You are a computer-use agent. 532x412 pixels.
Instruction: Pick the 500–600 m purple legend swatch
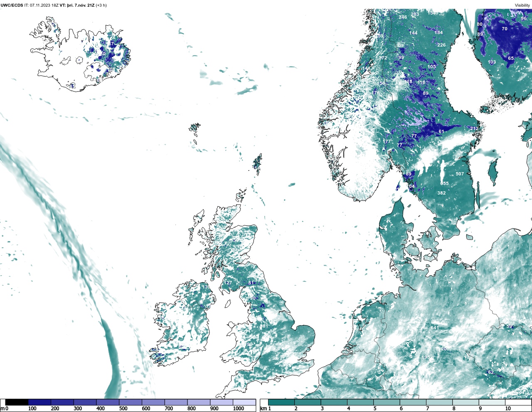(131, 402)
